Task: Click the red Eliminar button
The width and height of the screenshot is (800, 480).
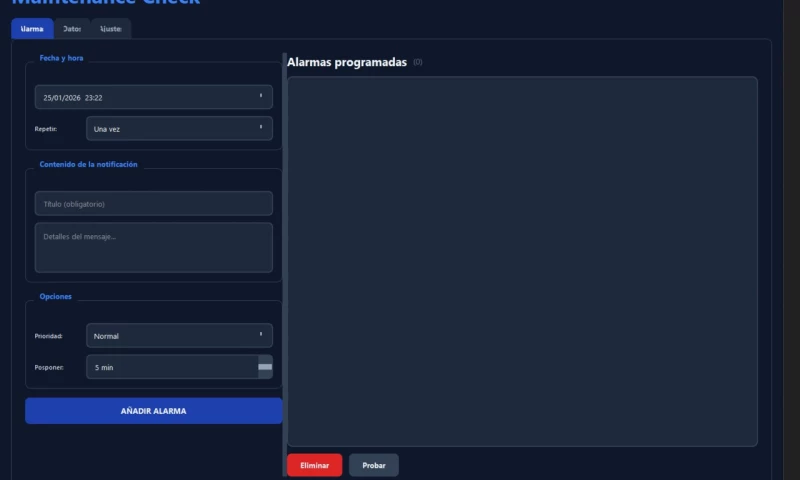Action: [314, 465]
